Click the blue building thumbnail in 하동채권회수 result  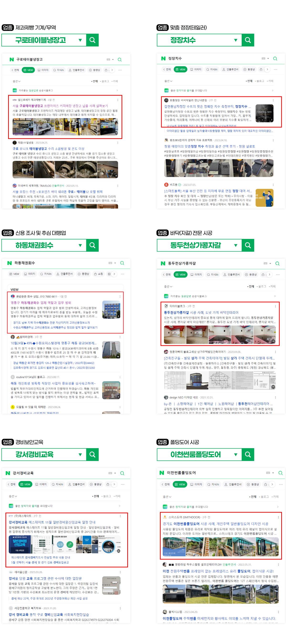coord(111,309)
